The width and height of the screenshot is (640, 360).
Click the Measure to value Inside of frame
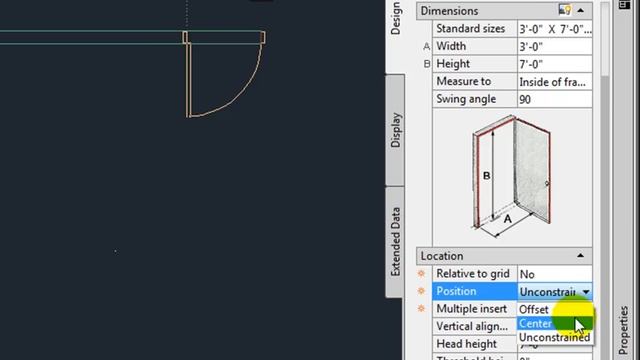pyautogui.click(x=555, y=82)
